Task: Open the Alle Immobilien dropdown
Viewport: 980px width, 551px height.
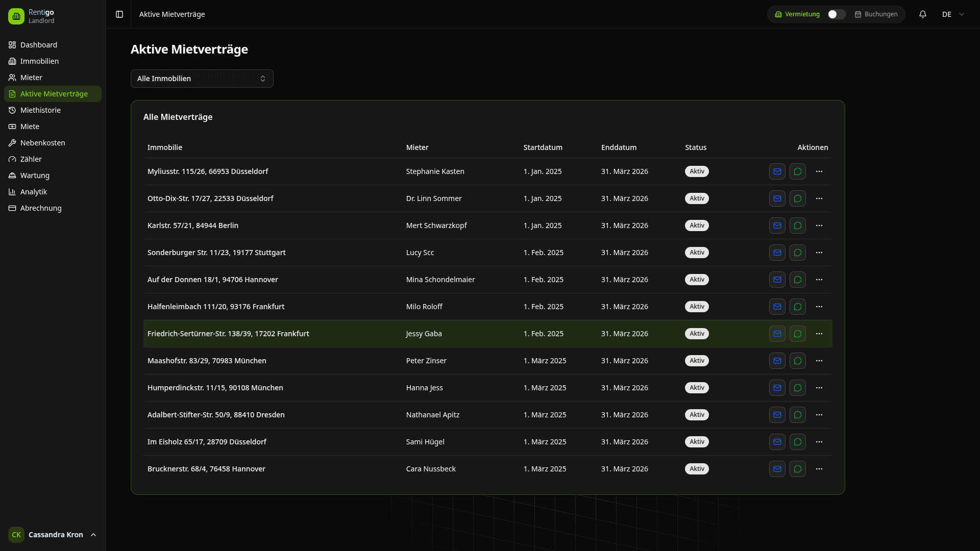Action: click(202, 79)
